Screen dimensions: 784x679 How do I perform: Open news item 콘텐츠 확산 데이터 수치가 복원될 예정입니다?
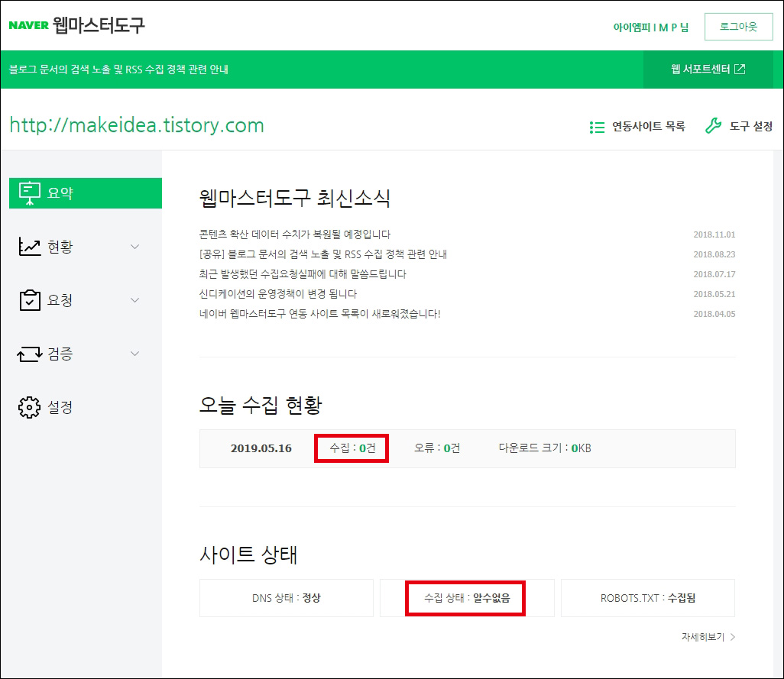[294, 234]
